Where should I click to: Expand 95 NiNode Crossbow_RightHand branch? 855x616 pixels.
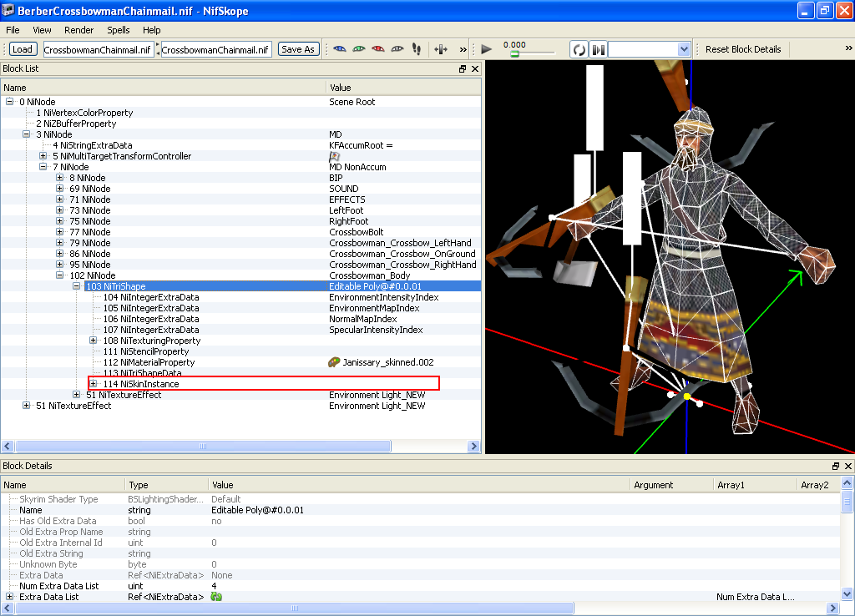(x=60, y=265)
